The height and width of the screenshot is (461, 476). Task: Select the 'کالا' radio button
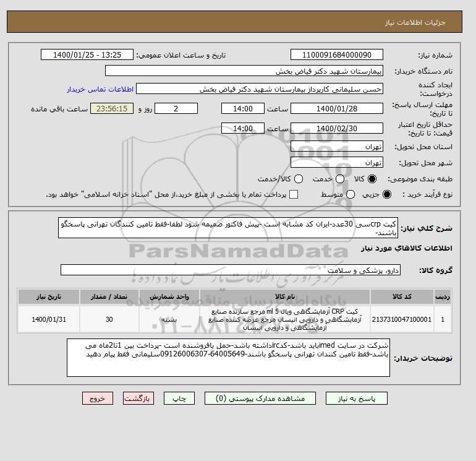point(372,179)
